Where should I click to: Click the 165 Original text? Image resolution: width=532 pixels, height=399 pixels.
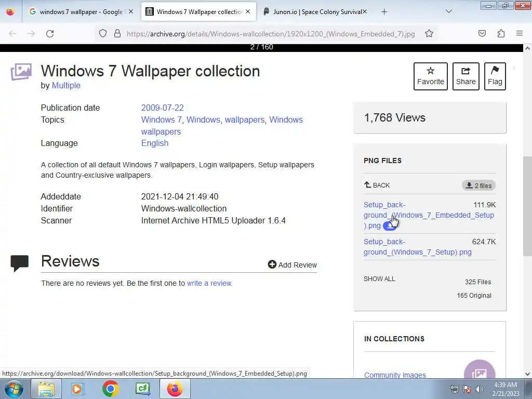[x=474, y=296]
